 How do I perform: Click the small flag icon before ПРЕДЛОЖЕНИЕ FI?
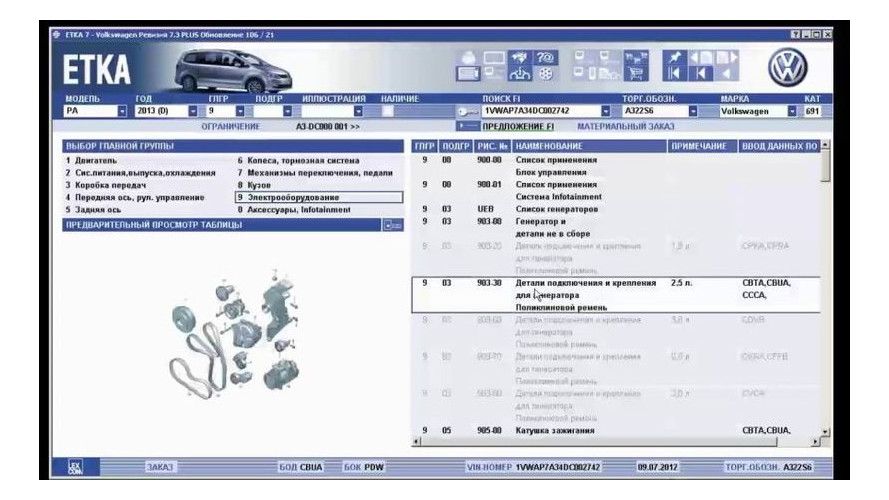[x=468, y=126]
